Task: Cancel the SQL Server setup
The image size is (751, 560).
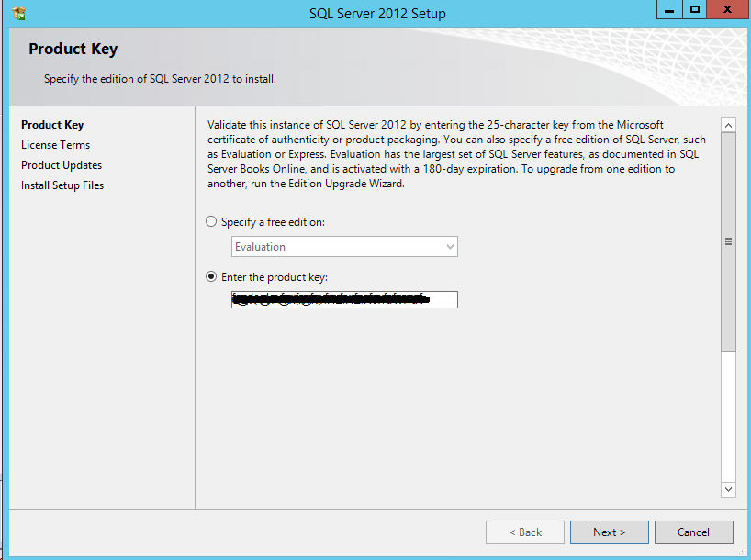Action: click(x=693, y=532)
